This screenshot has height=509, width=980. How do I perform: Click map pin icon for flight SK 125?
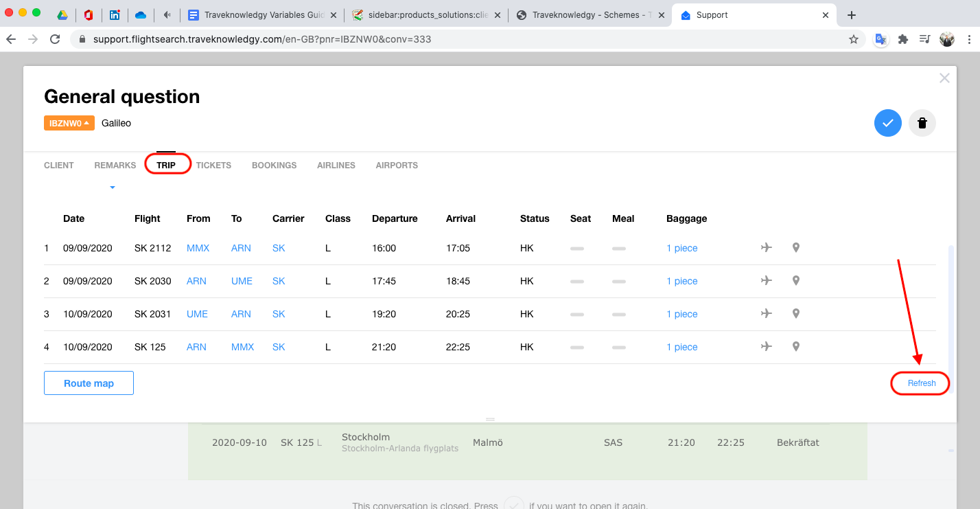click(x=795, y=346)
